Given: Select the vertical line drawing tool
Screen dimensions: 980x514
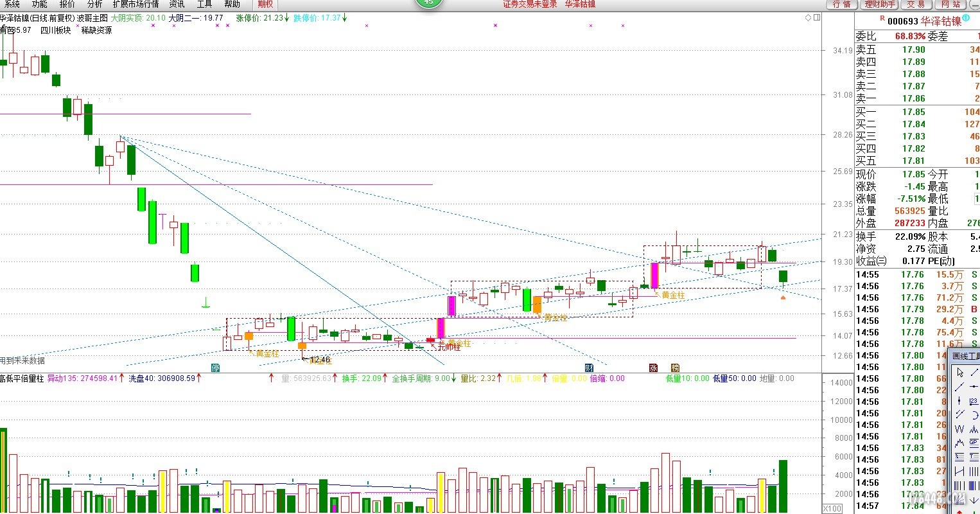Looking at the screenshot, I should coord(959,401).
